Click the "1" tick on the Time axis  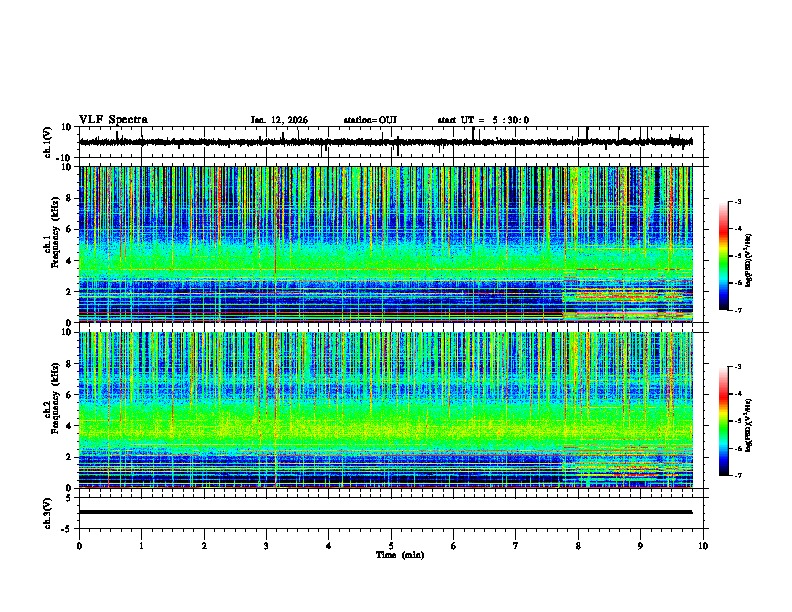point(141,546)
